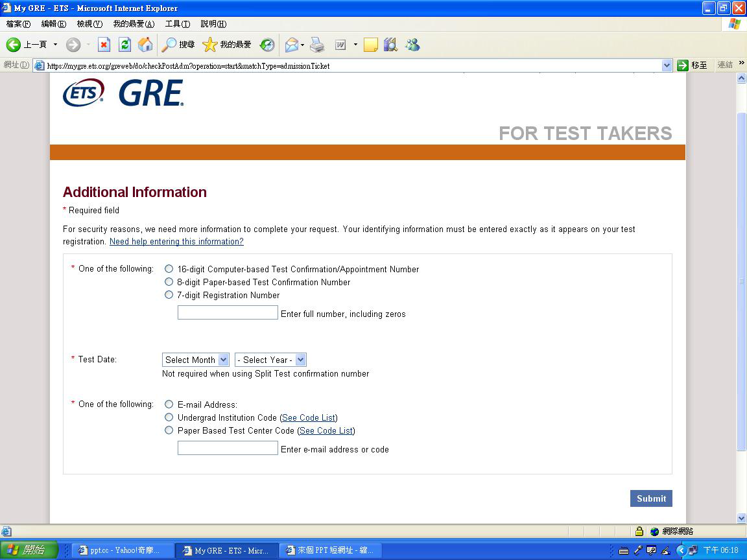Click the padlock security icon in status bar

[639, 531]
